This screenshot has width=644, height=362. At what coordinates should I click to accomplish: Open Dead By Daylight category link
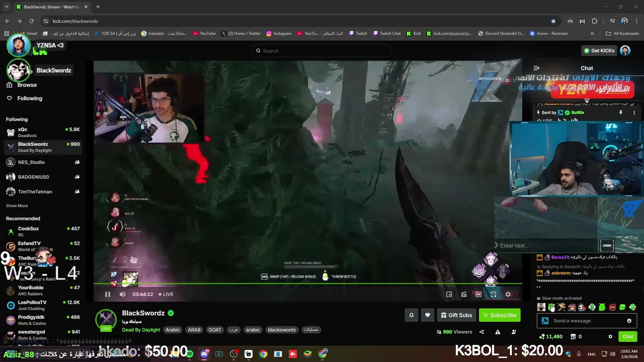(141, 330)
